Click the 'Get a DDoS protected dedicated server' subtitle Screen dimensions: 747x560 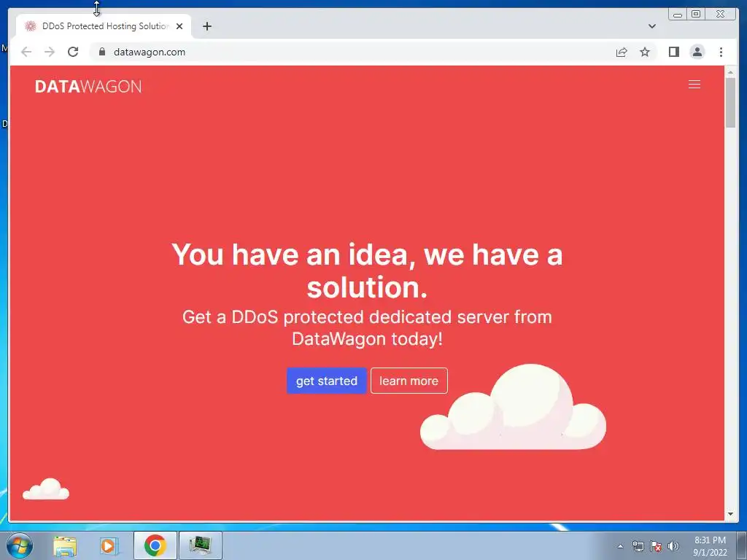(367, 328)
